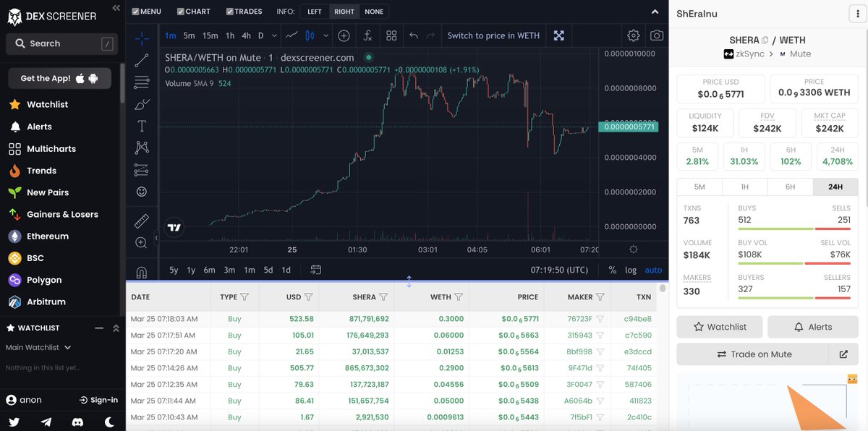Open the Telegram link in sidebar
Viewport: 868px width, 431px height.
click(46, 422)
